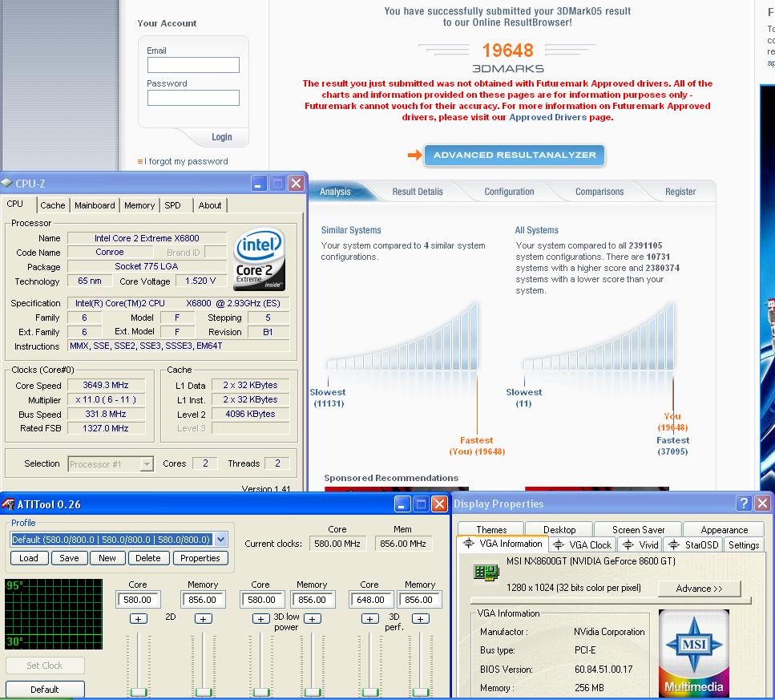
Task: Click the Intel Core 2 Extreme logo
Action: [260, 259]
